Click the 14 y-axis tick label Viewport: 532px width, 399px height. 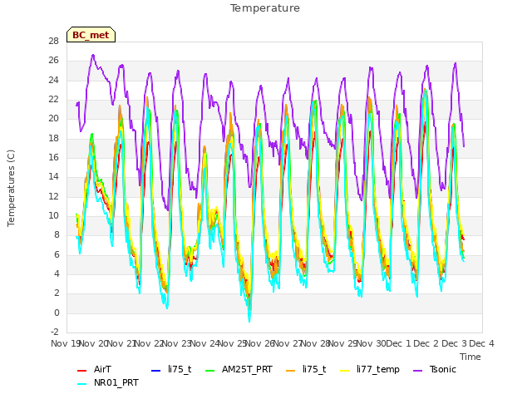[x=53, y=177]
